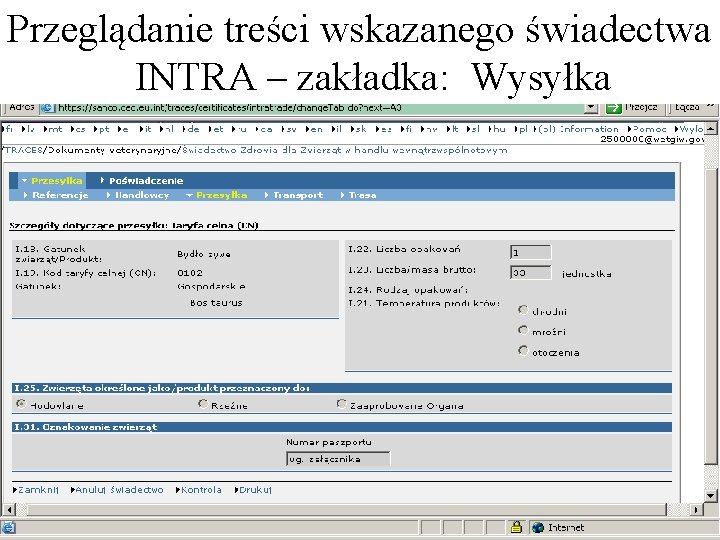Switch language to es

[x=385, y=129]
